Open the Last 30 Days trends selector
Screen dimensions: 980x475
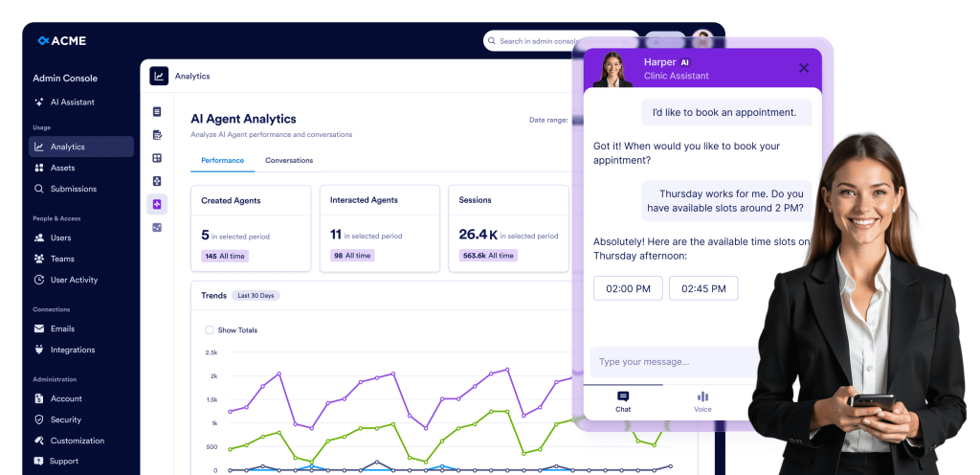[x=256, y=296]
